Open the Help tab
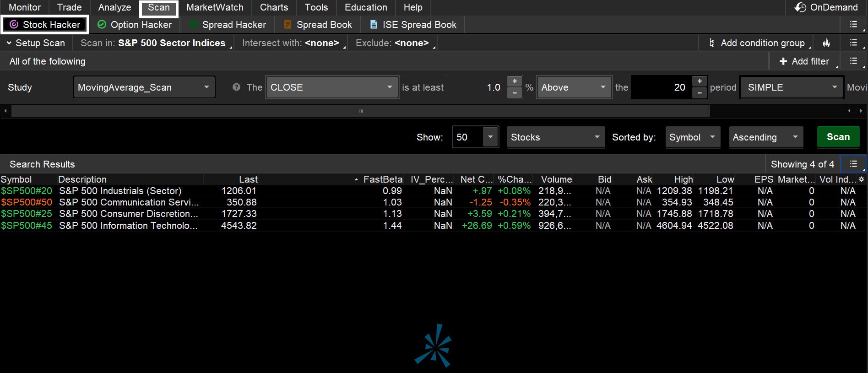 (413, 7)
